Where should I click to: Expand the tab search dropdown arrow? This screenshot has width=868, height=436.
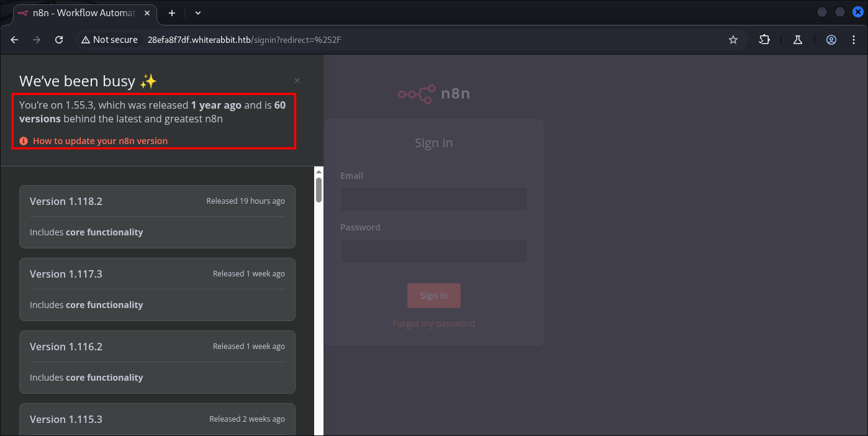(x=198, y=12)
